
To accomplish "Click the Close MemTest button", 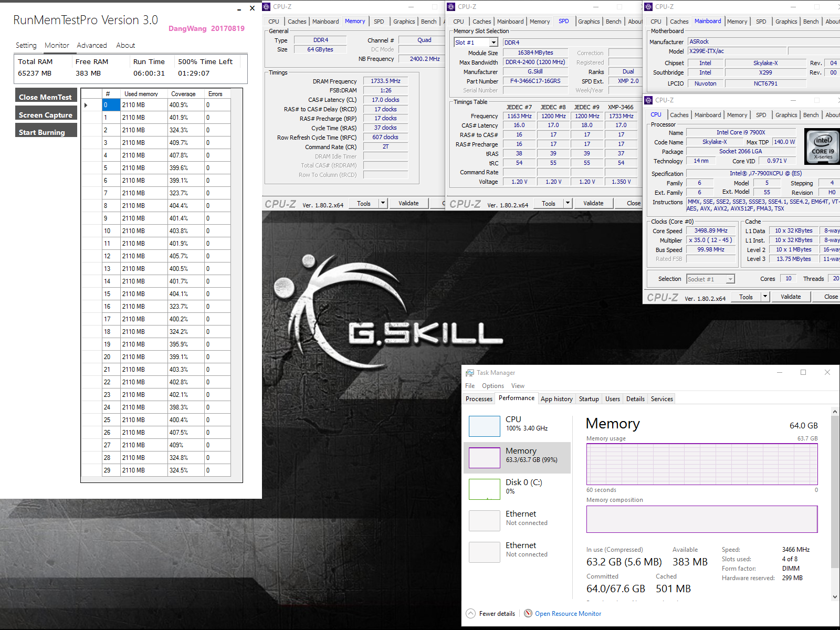I will tap(46, 96).
